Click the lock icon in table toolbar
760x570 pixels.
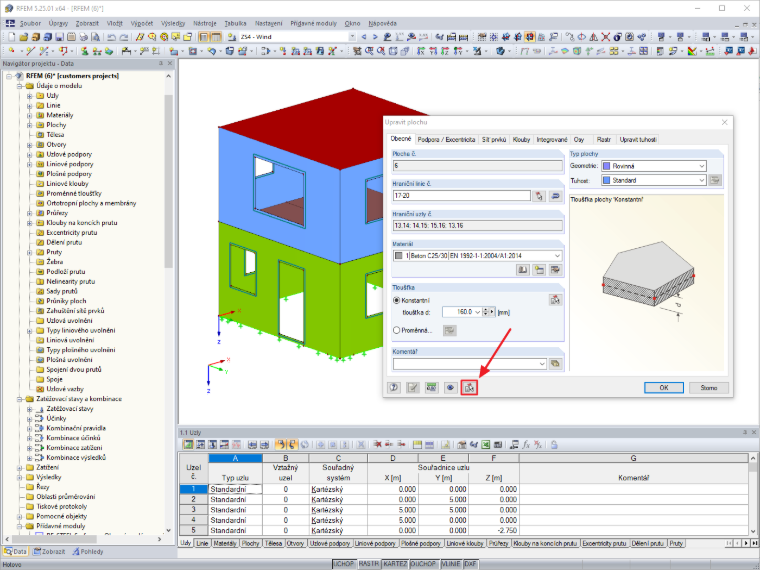(x=554, y=444)
